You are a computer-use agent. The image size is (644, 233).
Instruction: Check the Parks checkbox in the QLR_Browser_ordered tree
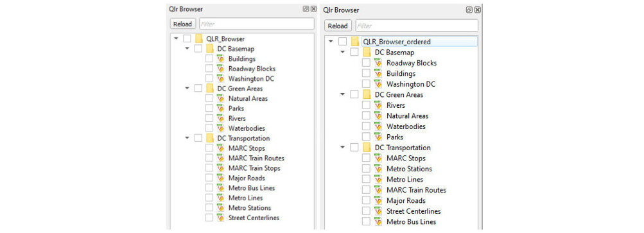pyautogui.click(x=366, y=137)
